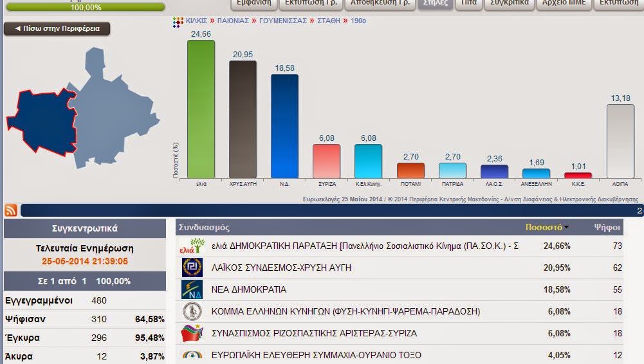Sort table by Ποσοστό column arrow

tap(566, 227)
